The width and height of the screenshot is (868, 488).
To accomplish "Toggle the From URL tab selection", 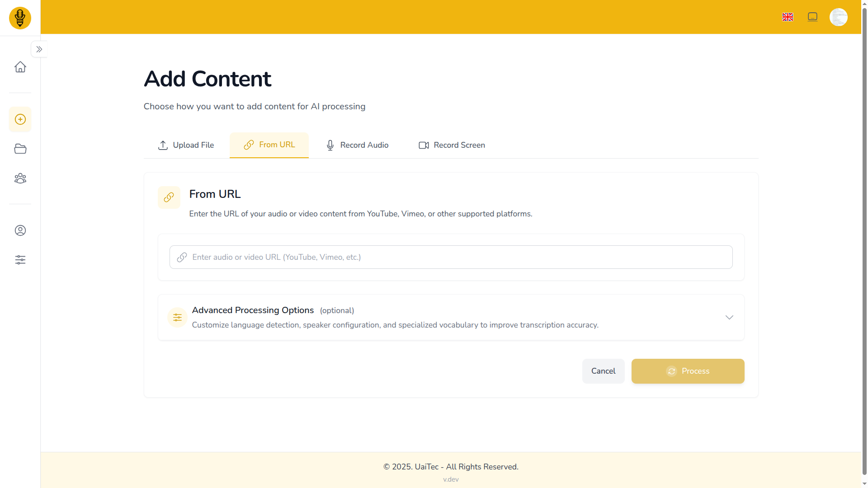I will (269, 145).
